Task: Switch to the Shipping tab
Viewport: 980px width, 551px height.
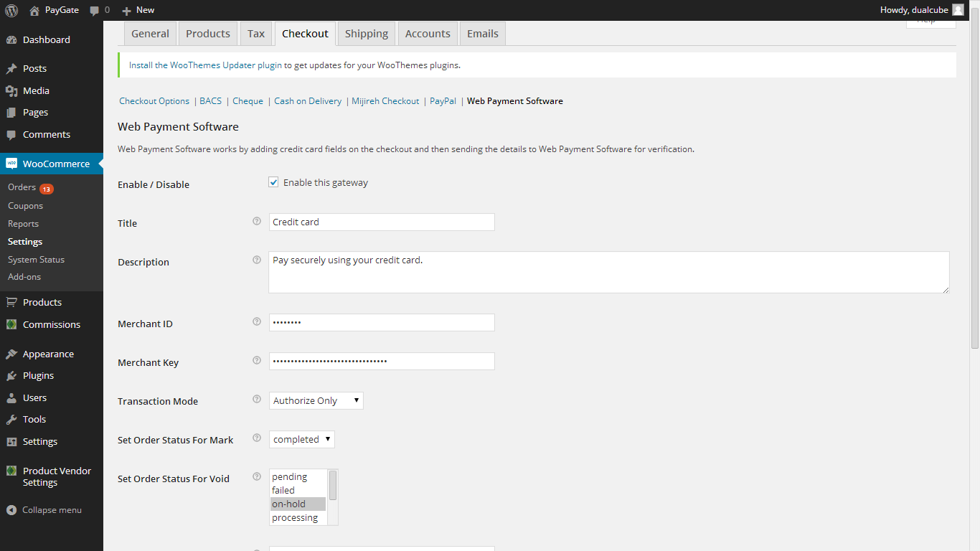Action: (367, 34)
